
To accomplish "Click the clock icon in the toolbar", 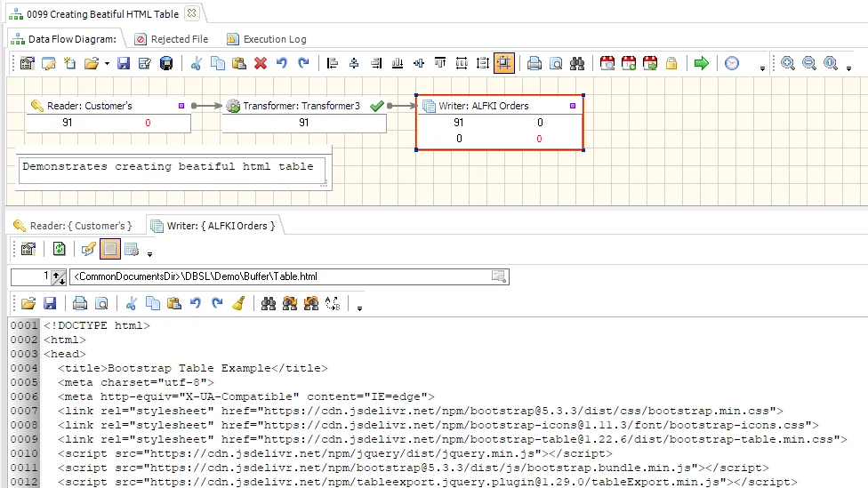I will [732, 63].
